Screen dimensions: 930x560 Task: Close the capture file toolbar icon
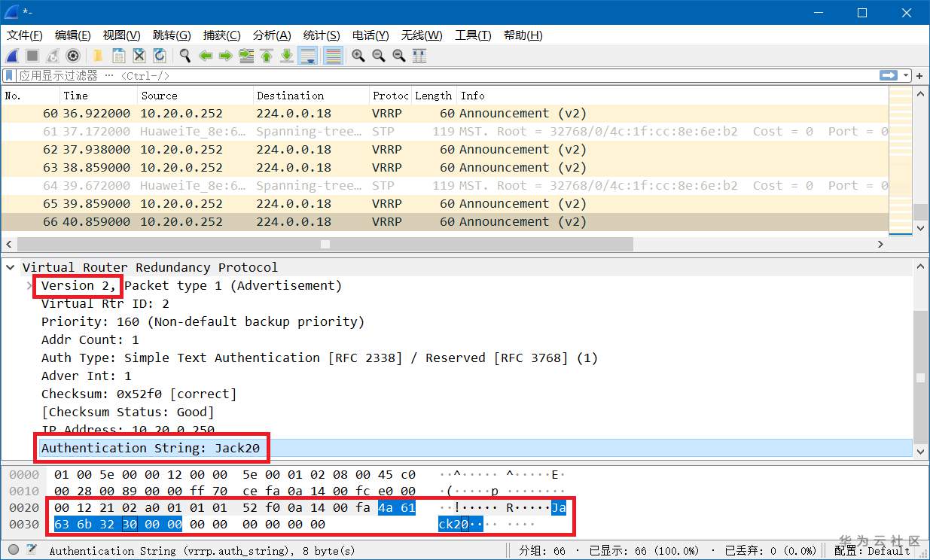(x=139, y=56)
